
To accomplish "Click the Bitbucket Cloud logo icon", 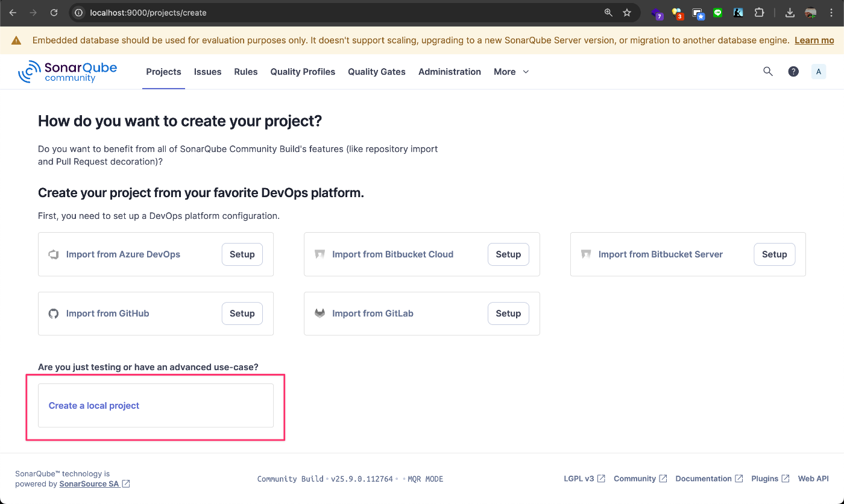I will point(320,254).
